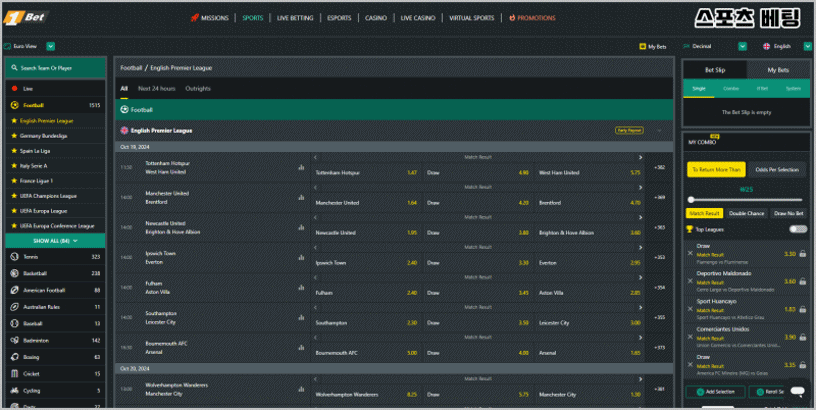Open UEFA Champions League in sidebar

48,196
